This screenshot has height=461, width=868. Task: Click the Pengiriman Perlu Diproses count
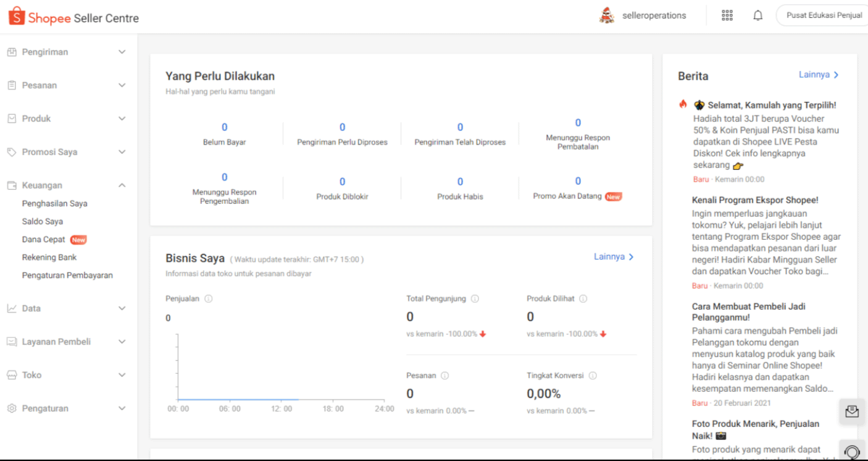click(342, 128)
